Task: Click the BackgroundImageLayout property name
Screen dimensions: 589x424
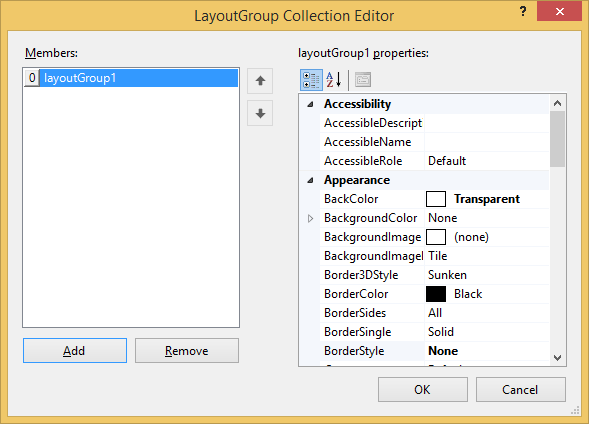Action: (373, 256)
